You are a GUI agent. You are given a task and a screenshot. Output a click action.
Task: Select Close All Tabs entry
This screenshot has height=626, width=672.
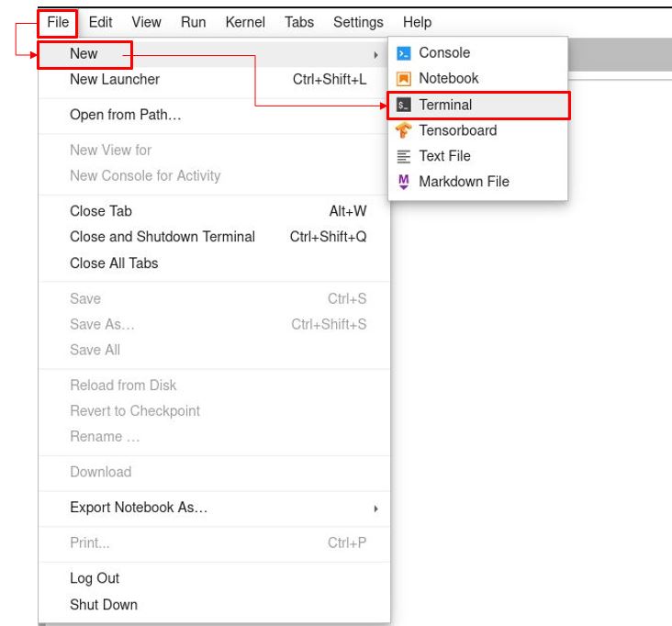pos(114,263)
